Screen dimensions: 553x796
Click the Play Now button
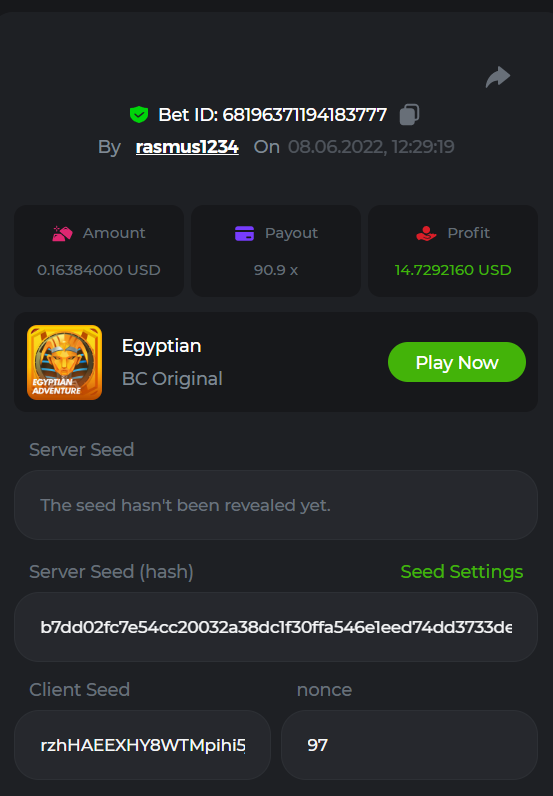[x=457, y=362]
